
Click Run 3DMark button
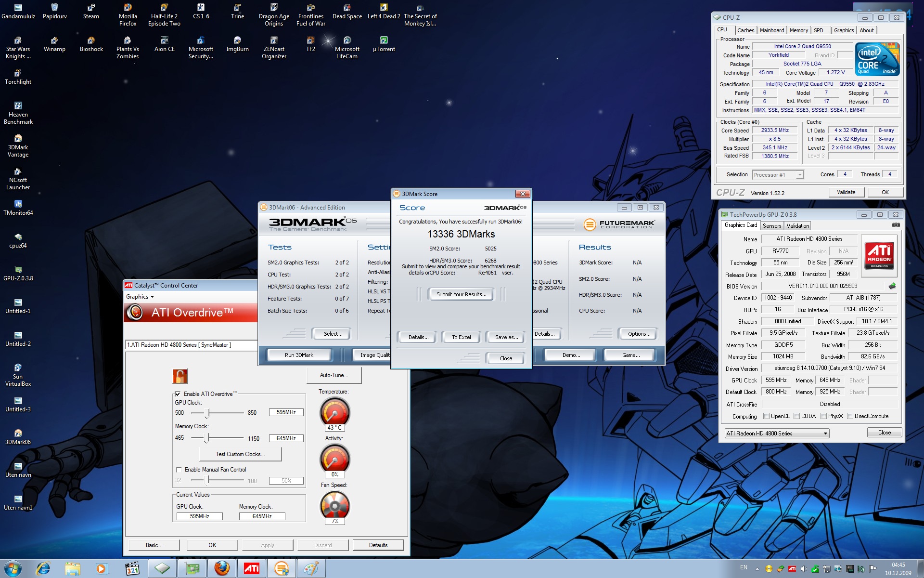(299, 355)
